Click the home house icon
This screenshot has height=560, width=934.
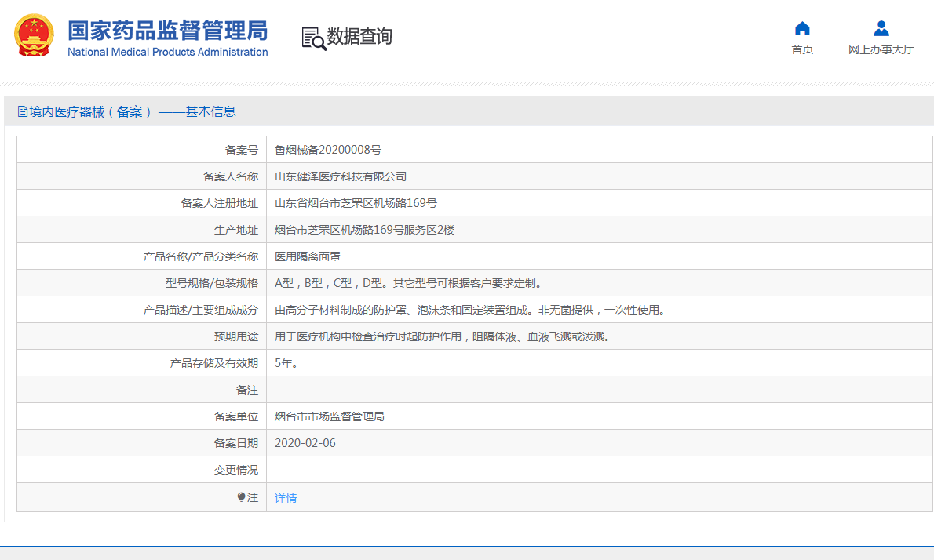pos(802,28)
